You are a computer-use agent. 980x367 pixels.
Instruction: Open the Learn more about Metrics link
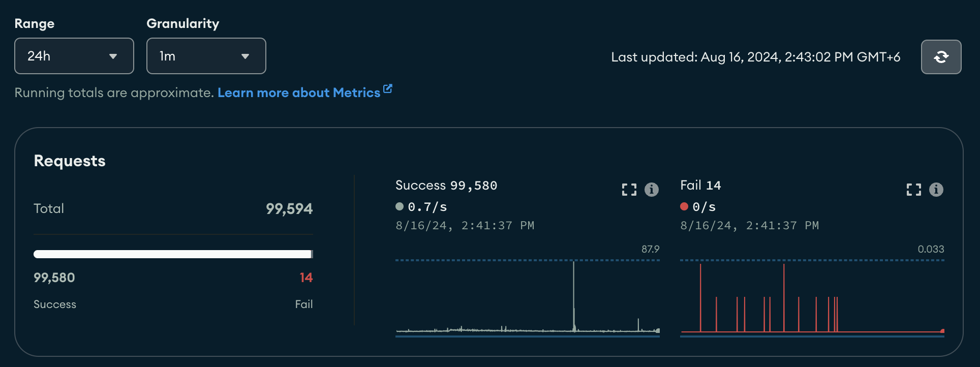click(x=299, y=93)
